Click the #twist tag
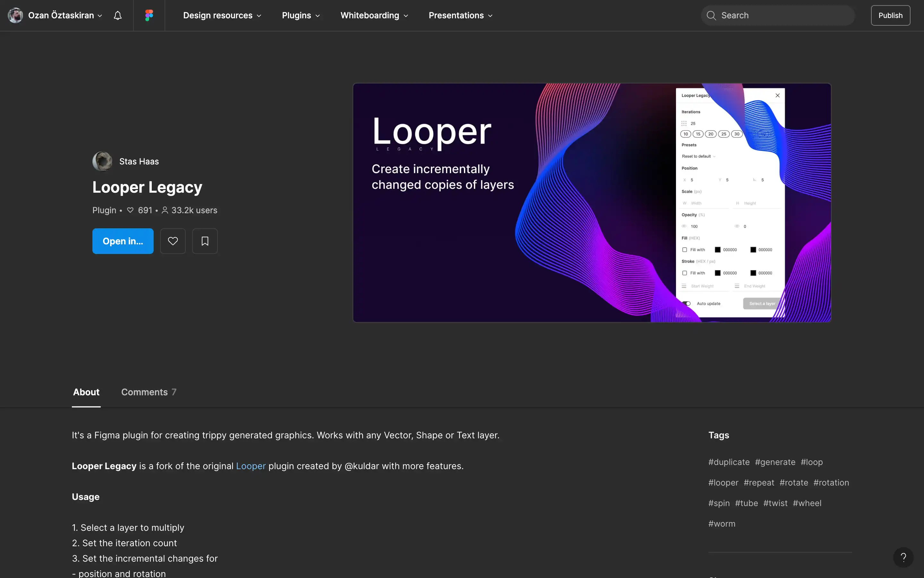The height and width of the screenshot is (578, 924). (775, 504)
